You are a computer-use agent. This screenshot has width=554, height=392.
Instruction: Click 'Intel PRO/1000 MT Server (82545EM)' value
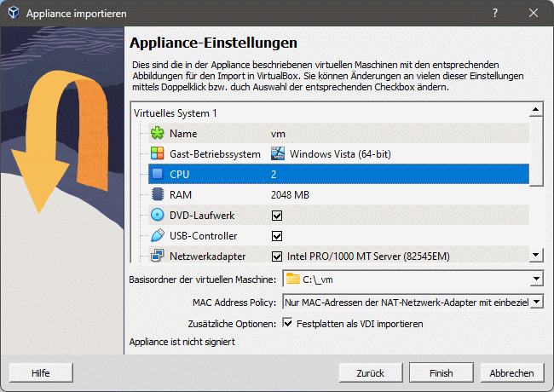(368, 257)
